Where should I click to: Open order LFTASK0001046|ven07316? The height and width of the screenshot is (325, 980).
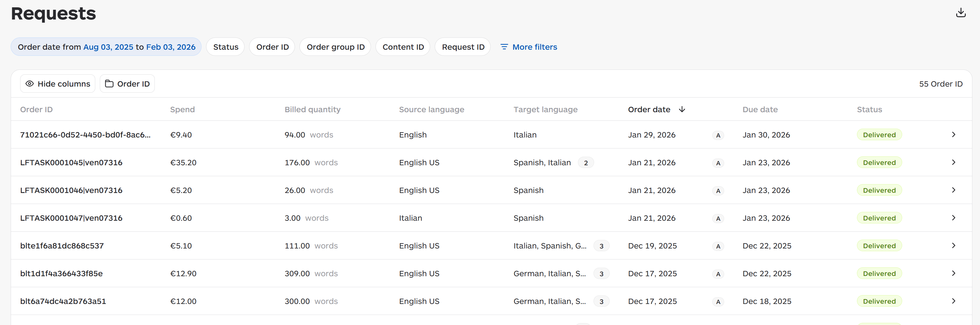[71, 191]
